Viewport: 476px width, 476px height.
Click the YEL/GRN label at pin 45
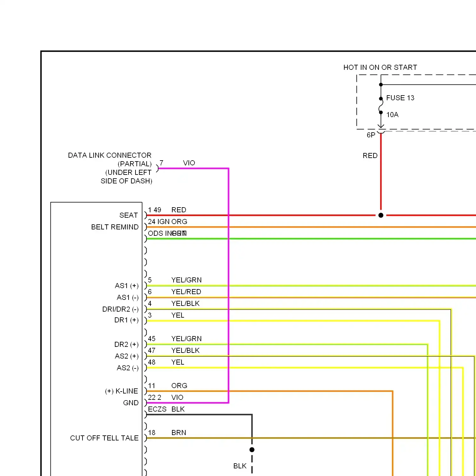[x=186, y=339]
